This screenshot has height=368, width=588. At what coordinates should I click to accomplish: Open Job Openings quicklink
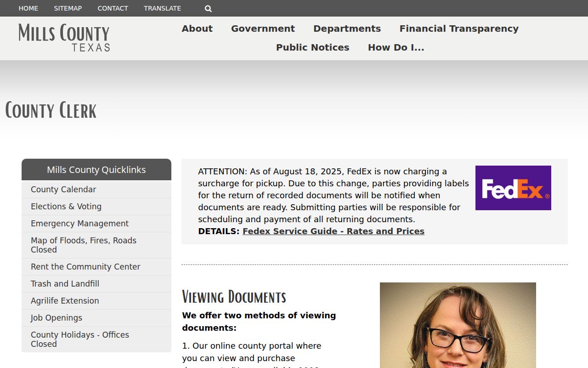[x=96, y=318]
